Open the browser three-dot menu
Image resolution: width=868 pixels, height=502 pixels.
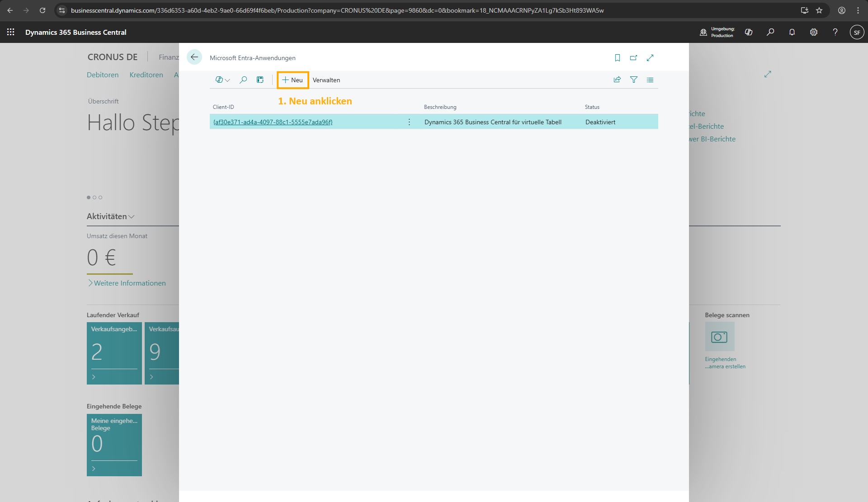click(858, 10)
